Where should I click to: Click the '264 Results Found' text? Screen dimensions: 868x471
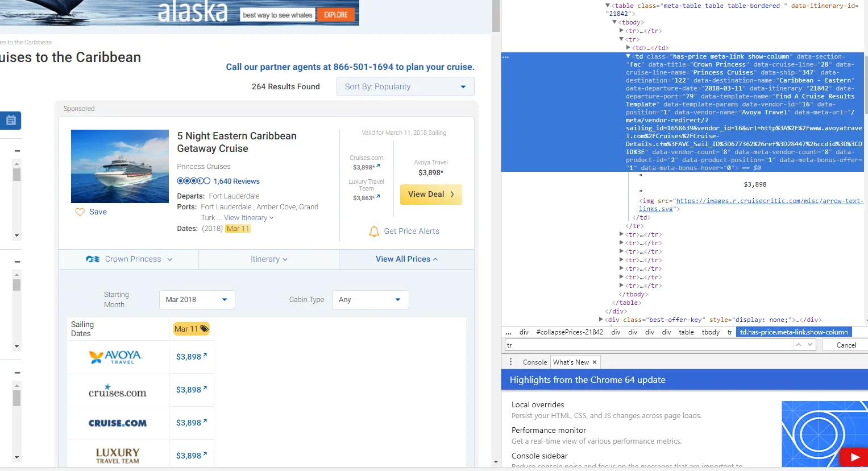click(286, 87)
